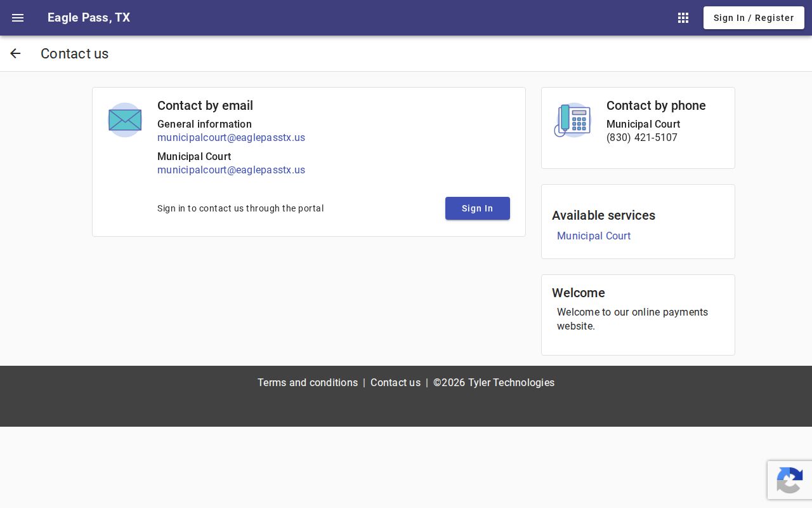Open the hamburger navigation menu
The image size is (812, 508).
tap(18, 18)
